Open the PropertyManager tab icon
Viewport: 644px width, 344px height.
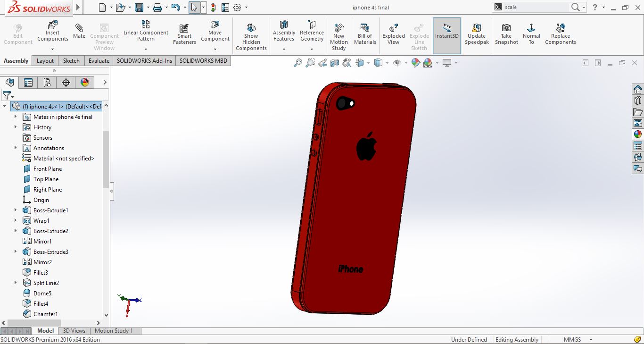click(x=28, y=83)
